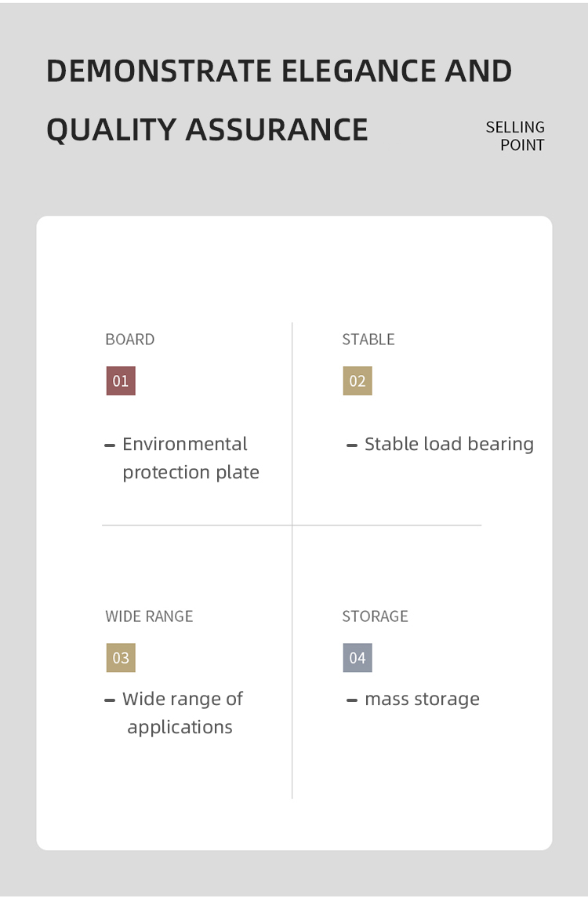Click the dash before mass storage

point(352,700)
